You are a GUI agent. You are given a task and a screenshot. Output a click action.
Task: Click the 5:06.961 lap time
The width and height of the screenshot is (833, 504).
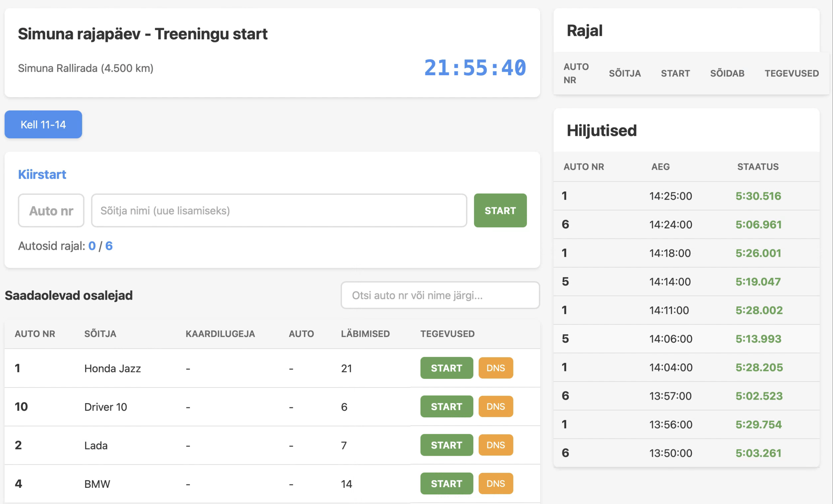click(x=758, y=225)
